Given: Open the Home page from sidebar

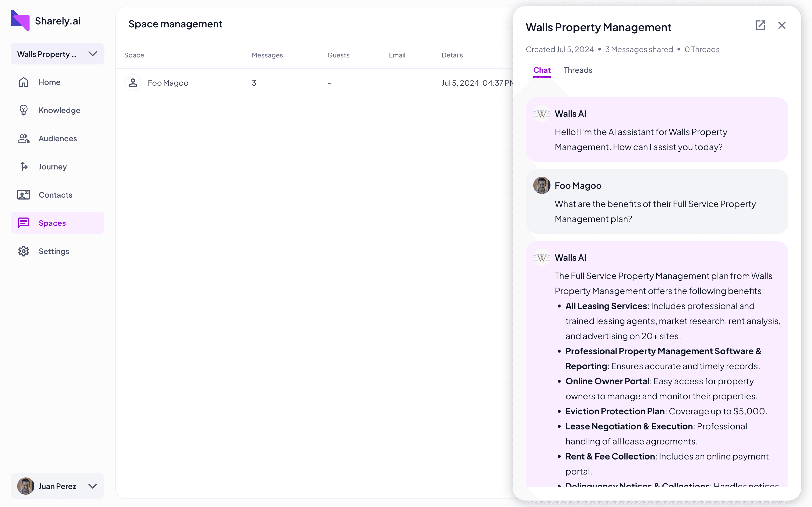Looking at the screenshot, I should pos(57,82).
